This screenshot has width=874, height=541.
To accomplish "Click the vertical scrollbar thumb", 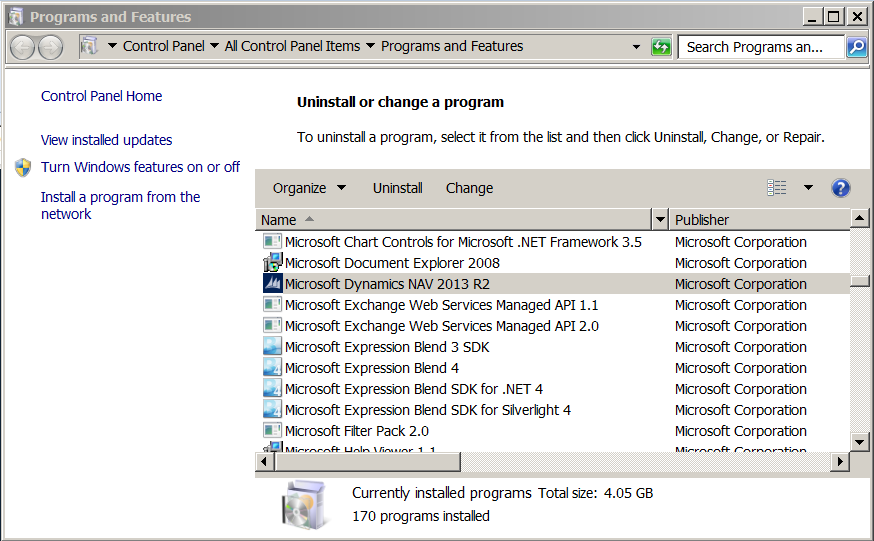I will tap(860, 280).
